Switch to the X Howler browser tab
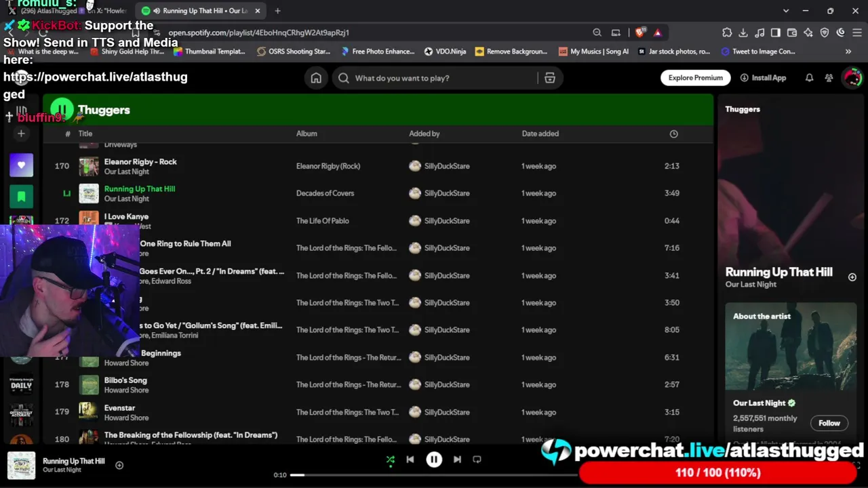 click(x=68, y=11)
